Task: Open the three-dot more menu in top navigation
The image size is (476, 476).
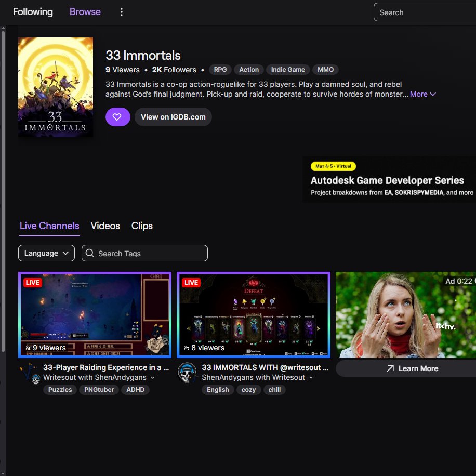Action: [x=122, y=12]
